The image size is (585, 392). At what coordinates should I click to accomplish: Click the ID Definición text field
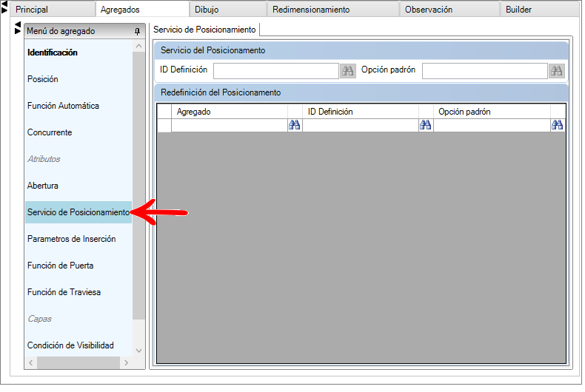tap(276, 71)
